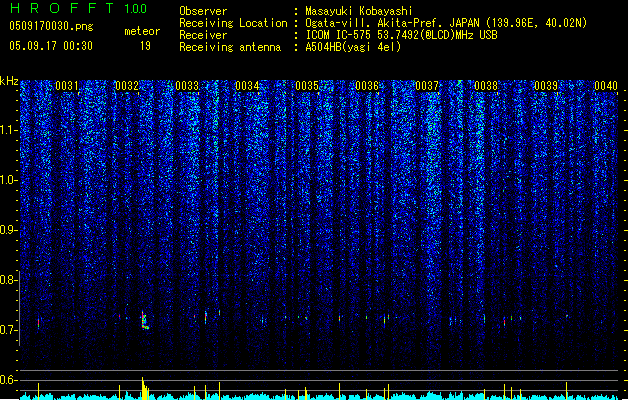Click the 0035 time marker
The image size is (629, 400).
pos(307,86)
